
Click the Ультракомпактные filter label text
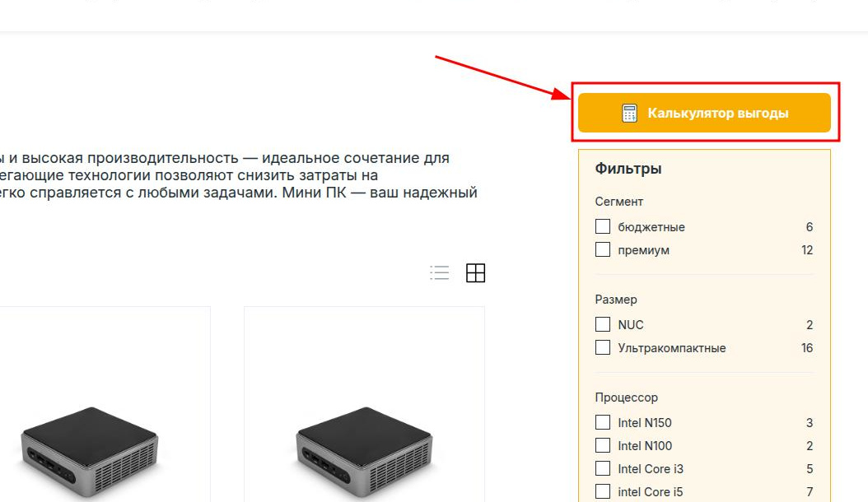coord(671,348)
